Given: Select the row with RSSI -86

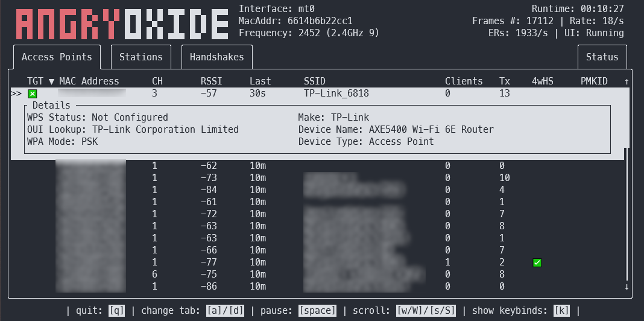Looking at the screenshot, I should pos(318,287).
